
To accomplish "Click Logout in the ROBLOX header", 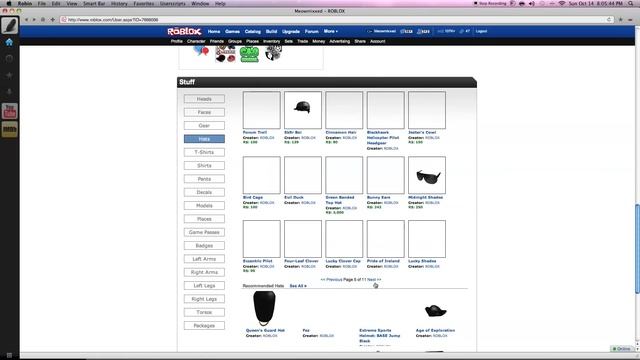I will (x=481, y=31).
